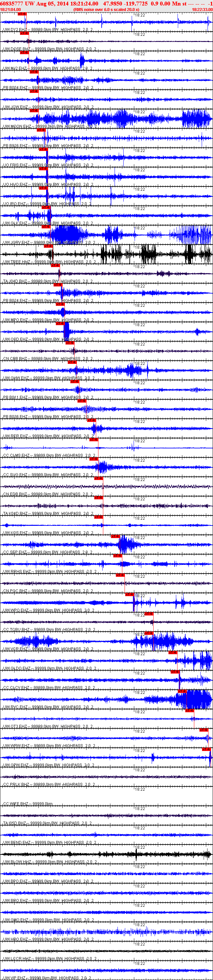Select the CC.TCBU.BHZ station label

tap(16, 630)
